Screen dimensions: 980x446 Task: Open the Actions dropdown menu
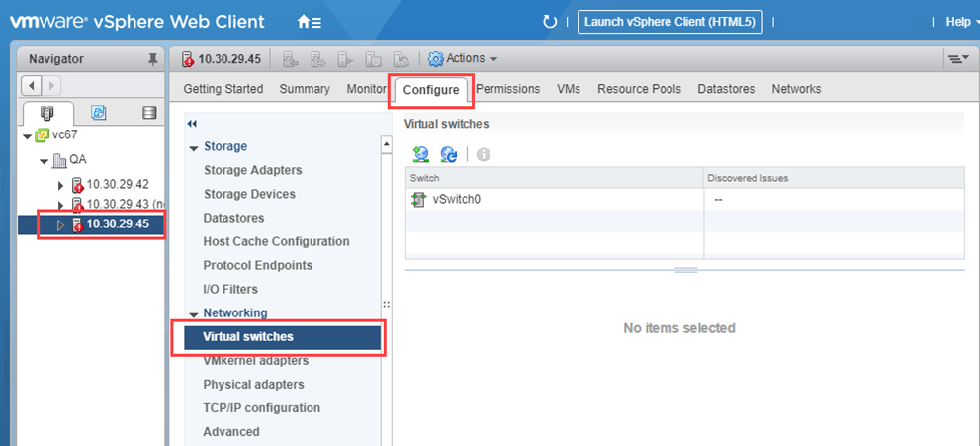pyautogui.click(x=463, y=59)
